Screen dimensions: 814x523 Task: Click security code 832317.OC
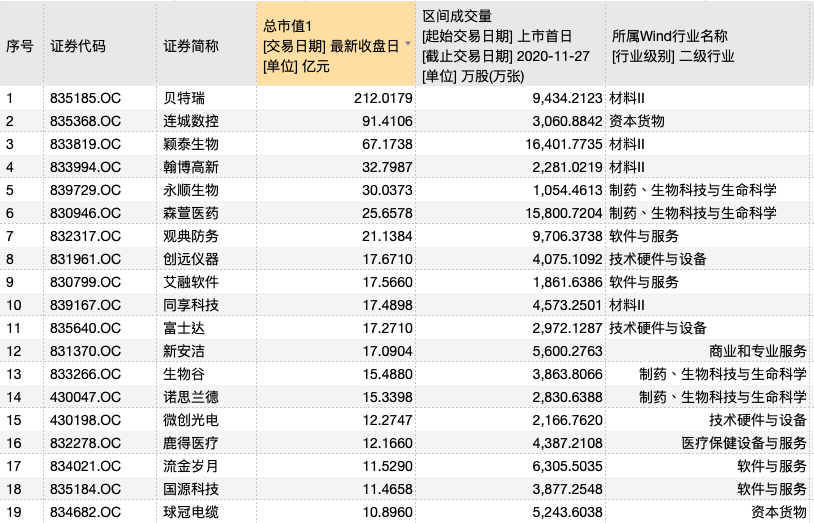pos(85,236)
